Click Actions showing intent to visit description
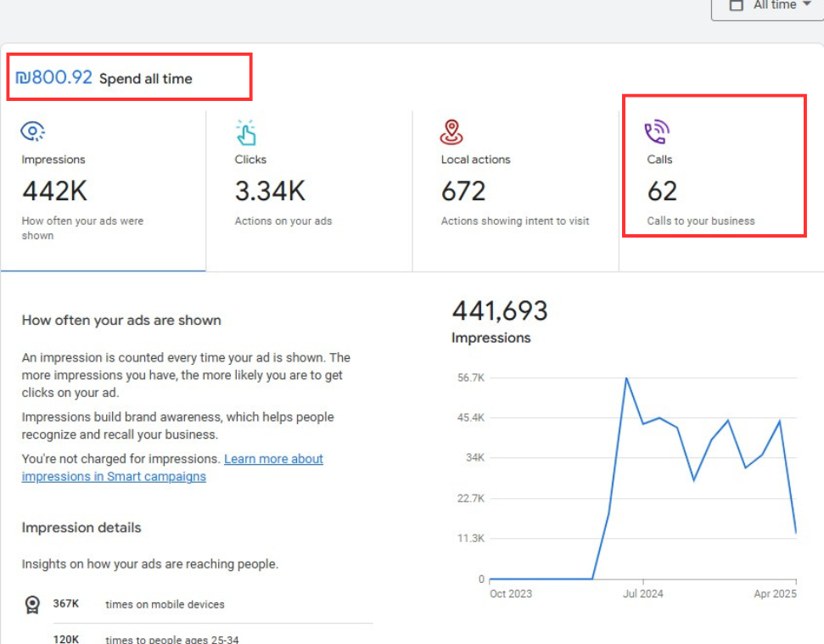 tap(515, 221)
